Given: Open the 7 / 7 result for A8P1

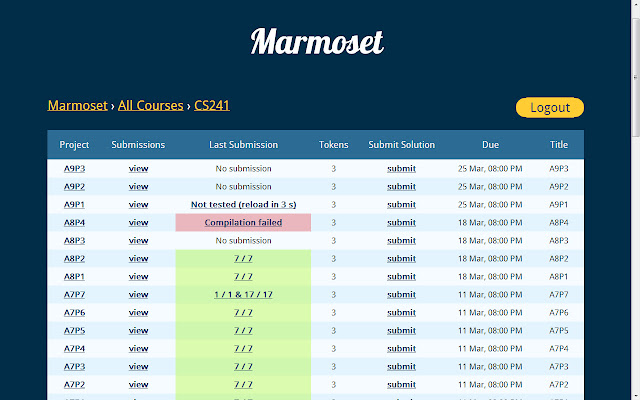Looking at the screenshot, I should 243,276.
